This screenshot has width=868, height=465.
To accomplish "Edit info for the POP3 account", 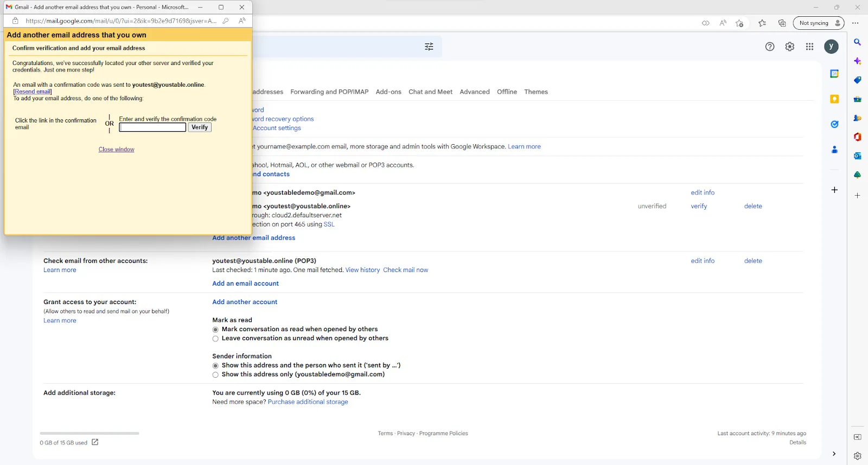I will (x=703, y=261).
